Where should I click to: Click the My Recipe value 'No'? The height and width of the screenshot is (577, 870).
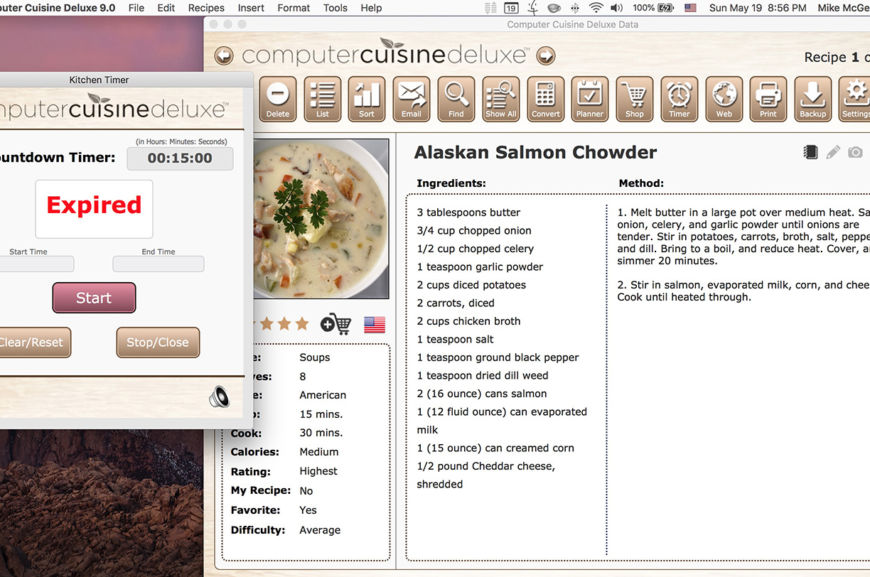pos(306,491)
